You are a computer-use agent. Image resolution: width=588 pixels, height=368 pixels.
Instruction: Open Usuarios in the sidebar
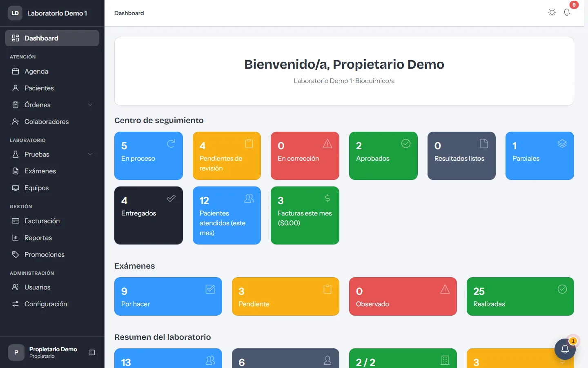pyautogui.click(x=52, y=287)
